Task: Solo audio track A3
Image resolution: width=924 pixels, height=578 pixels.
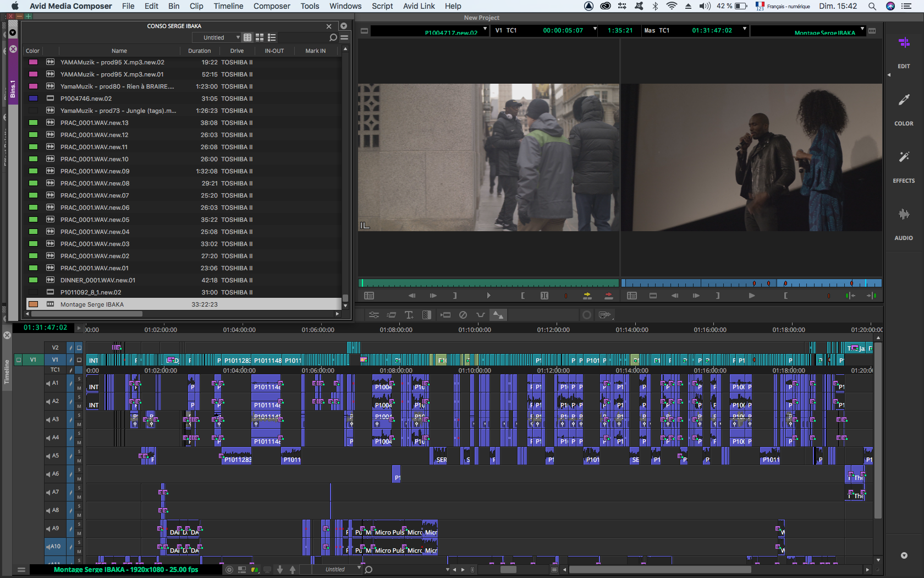Action: [79, 415]
